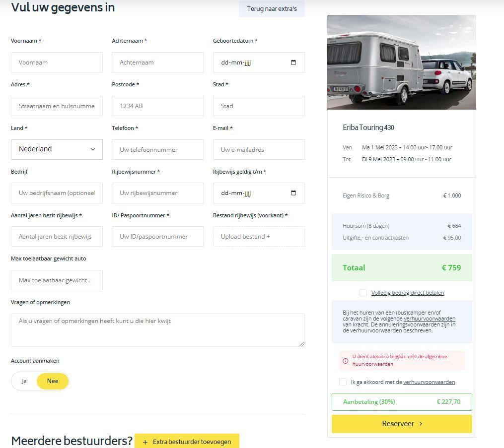The image size is (504, 448).
Task: Check Volledig bedrag direct betalen checkbox
Action: (x=363, y=293)
